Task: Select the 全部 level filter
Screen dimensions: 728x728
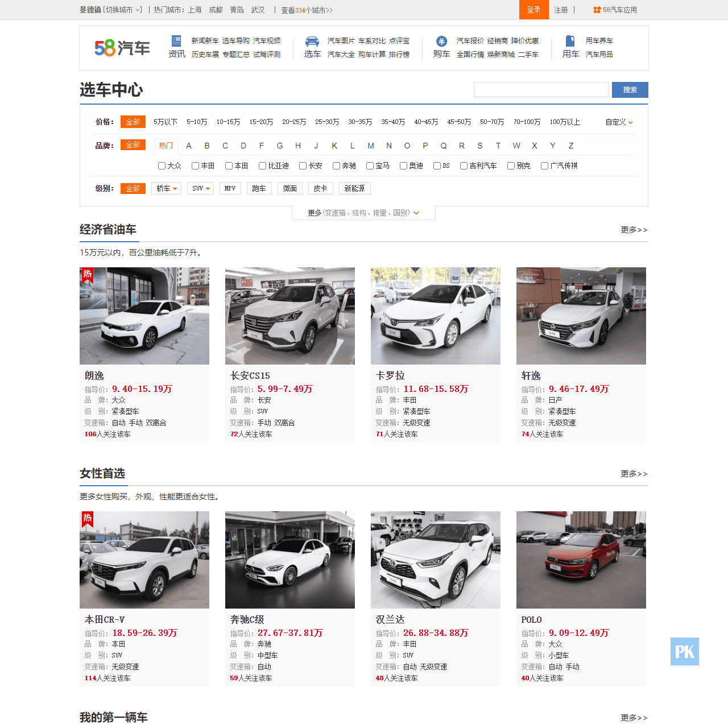Action: point(133,188)
